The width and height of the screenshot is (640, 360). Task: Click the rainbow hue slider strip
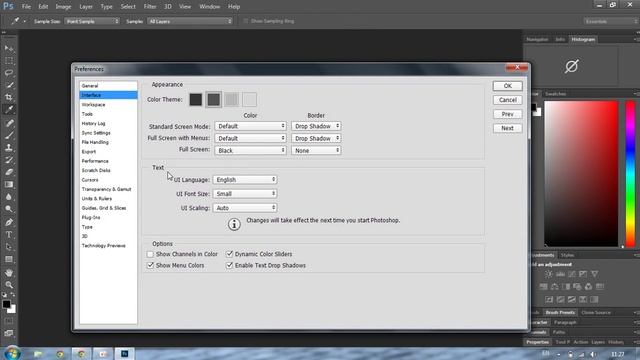coord(630,174)
